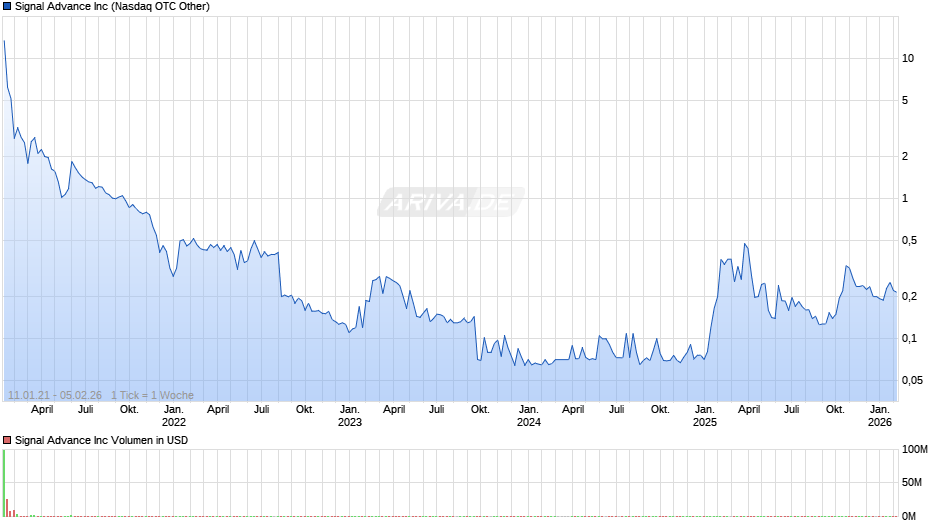
Task: Click the volume axis label '100M'
Action: click(915, 449)
